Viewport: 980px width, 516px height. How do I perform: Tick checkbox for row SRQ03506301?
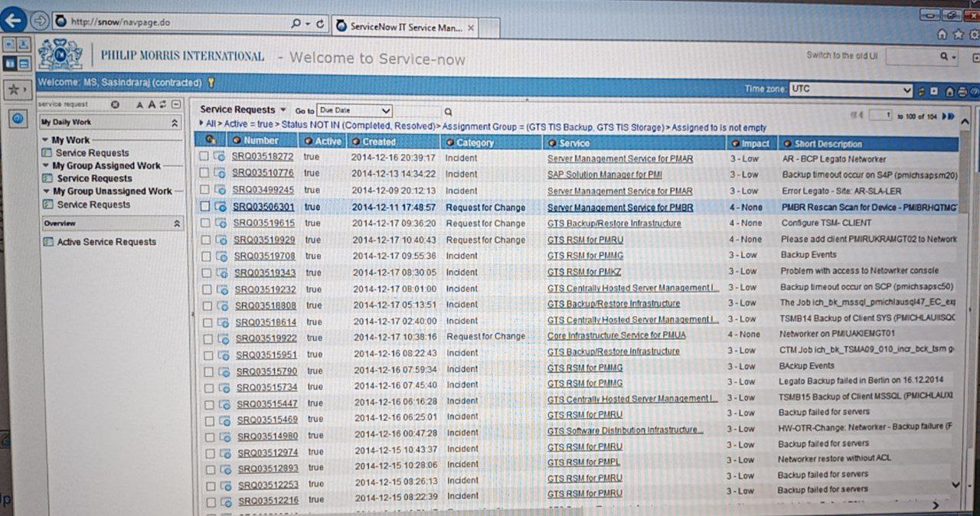pos(204,207)
